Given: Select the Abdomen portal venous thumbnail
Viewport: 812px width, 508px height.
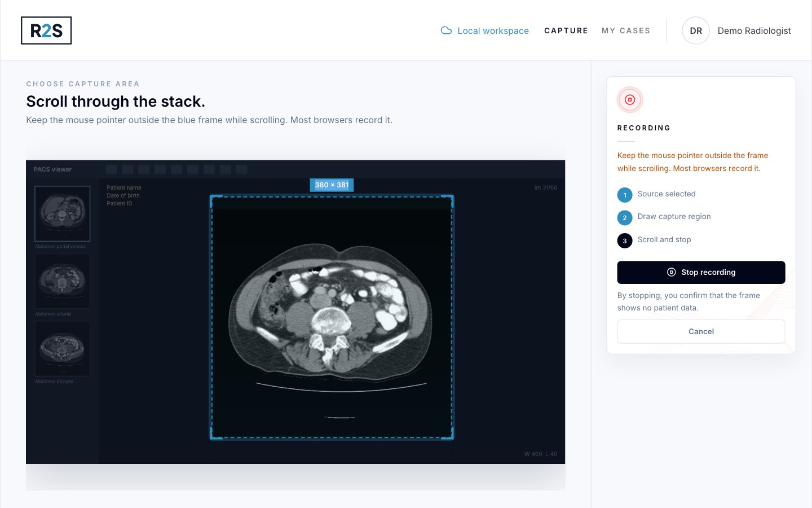Looking at the screenshot, I should coord(63,213).
